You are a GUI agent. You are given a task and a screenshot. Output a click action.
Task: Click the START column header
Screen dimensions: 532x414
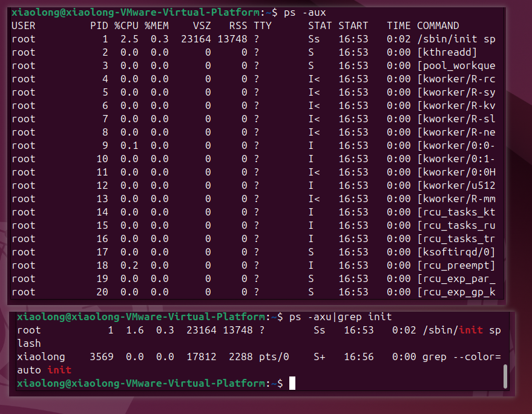tap(353, 26)
